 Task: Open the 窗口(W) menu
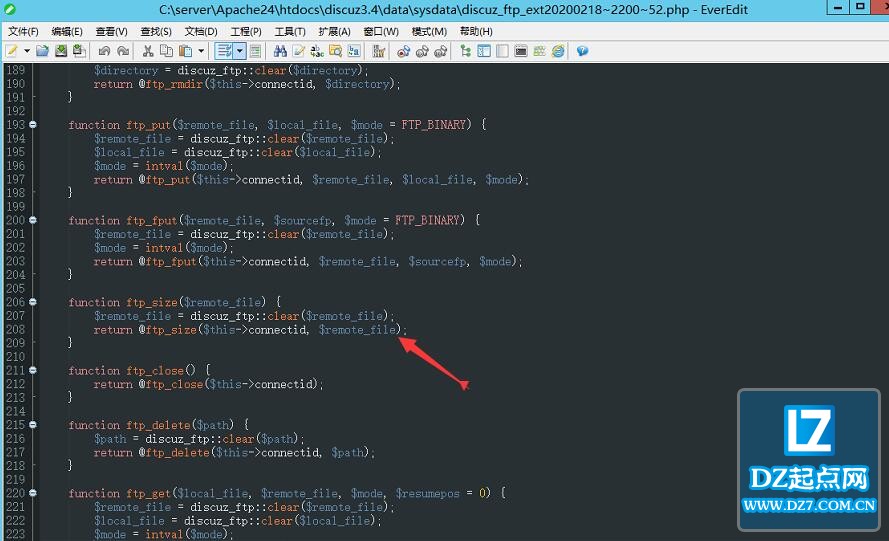381,31
